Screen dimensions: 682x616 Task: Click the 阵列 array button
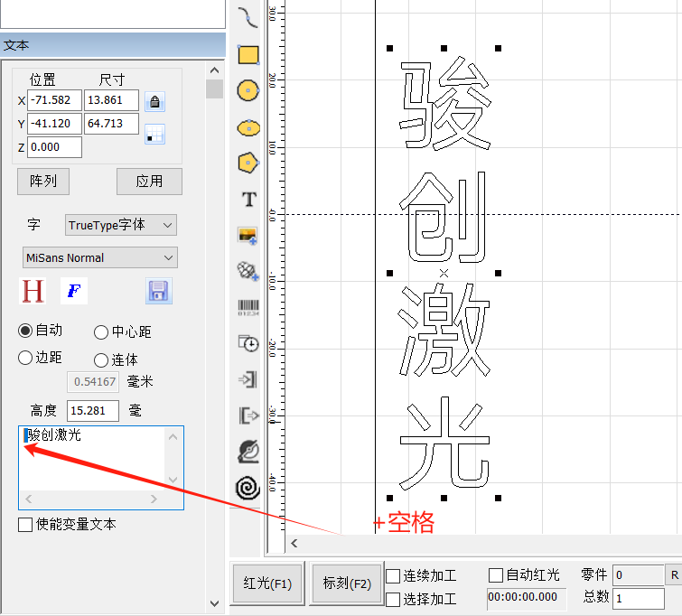pos(43,182)
